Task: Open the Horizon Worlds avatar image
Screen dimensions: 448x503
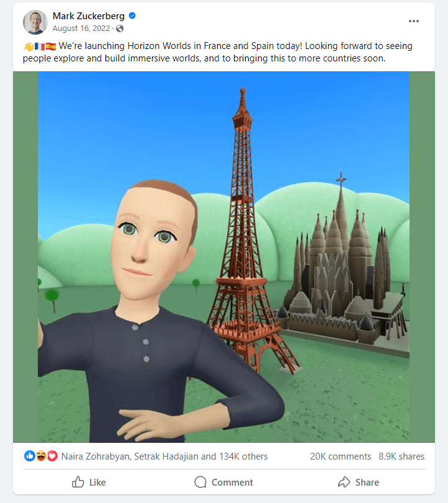Action: (x=223, y=257)
